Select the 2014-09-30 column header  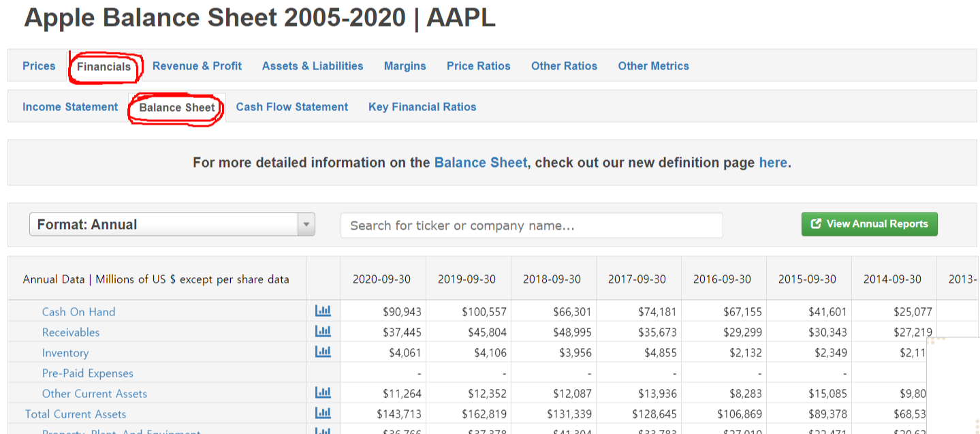[893, 279]
